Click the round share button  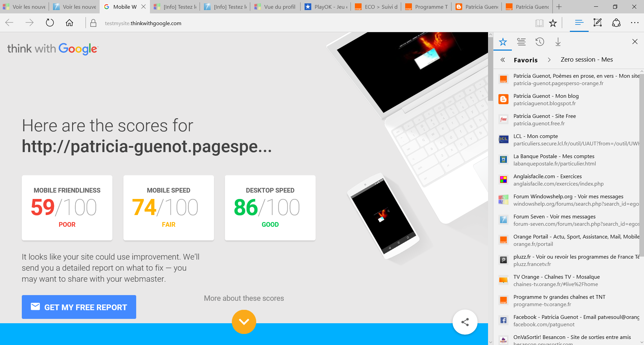coord(465,322)
